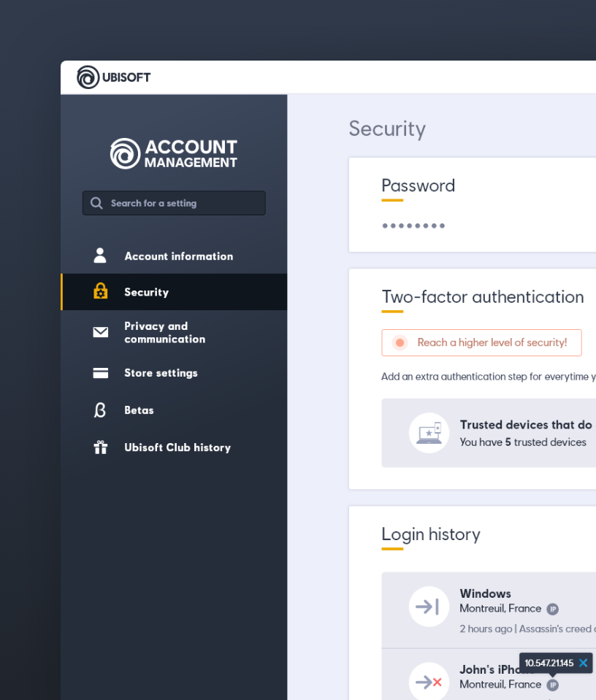Open Ubisoft Club history
Screen dimensions: 596x700
coord(174,447)
